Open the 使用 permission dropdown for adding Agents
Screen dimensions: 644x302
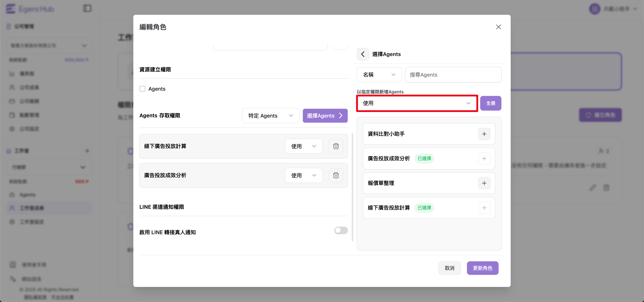417,103
